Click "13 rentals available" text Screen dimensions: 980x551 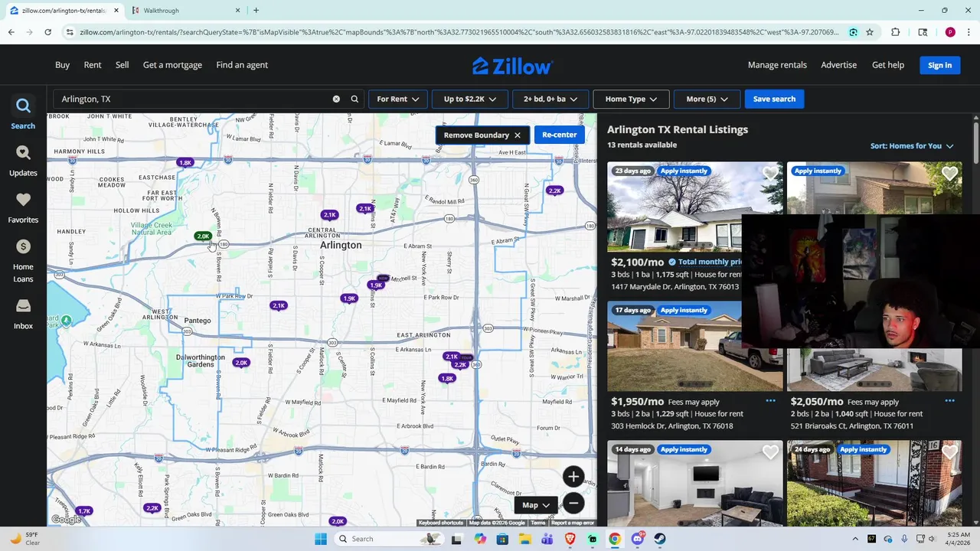pos(642,145)
